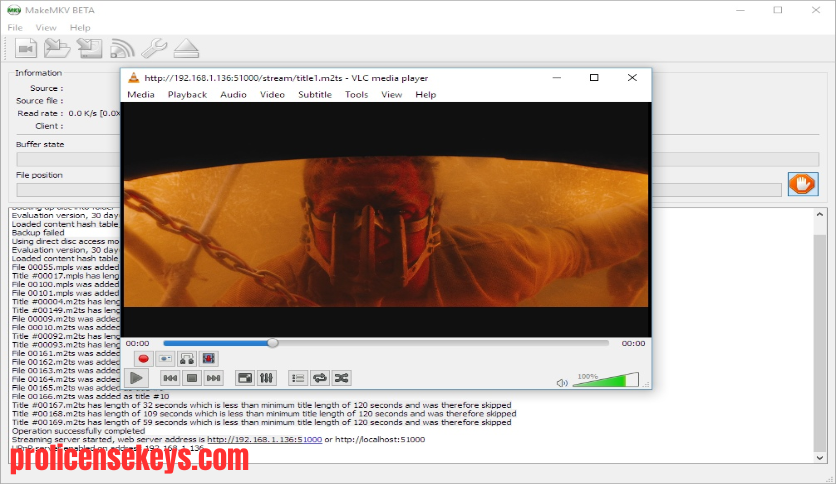Image resolution: width=836 pixels, height=484 pixels.
Task: Click log line about Title #00169.m2ts skipped
Action: pos(261,422)
